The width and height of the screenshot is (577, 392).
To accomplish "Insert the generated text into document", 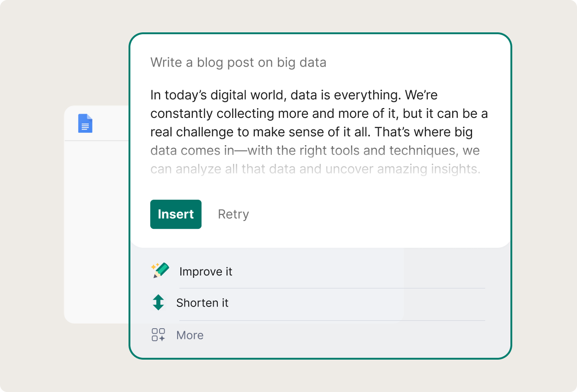I will click(x=176, y=214).
